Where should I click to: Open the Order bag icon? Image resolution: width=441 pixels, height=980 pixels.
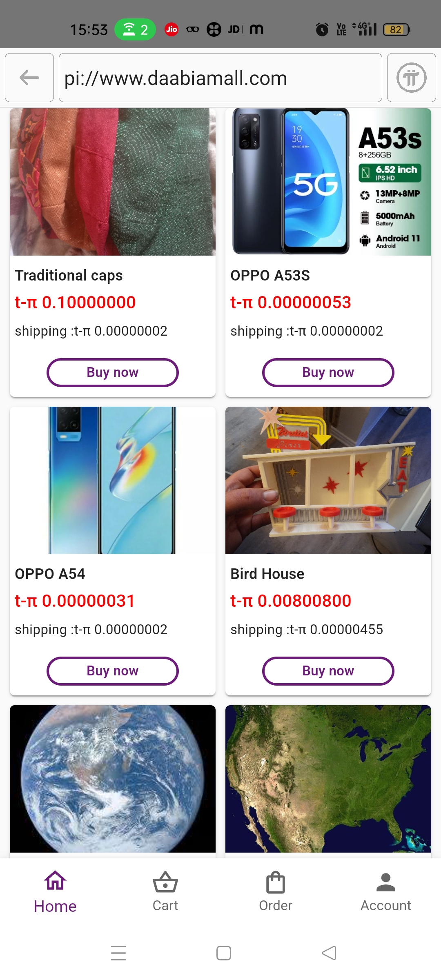click(276, 883)
